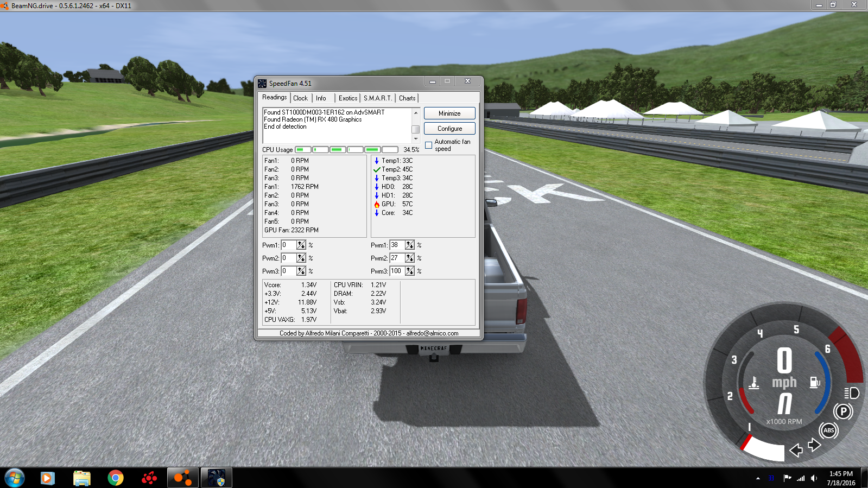The image size is (868, 488).
Task: Click the Pwm3 spinner set to 100
Action: point(410,271)
